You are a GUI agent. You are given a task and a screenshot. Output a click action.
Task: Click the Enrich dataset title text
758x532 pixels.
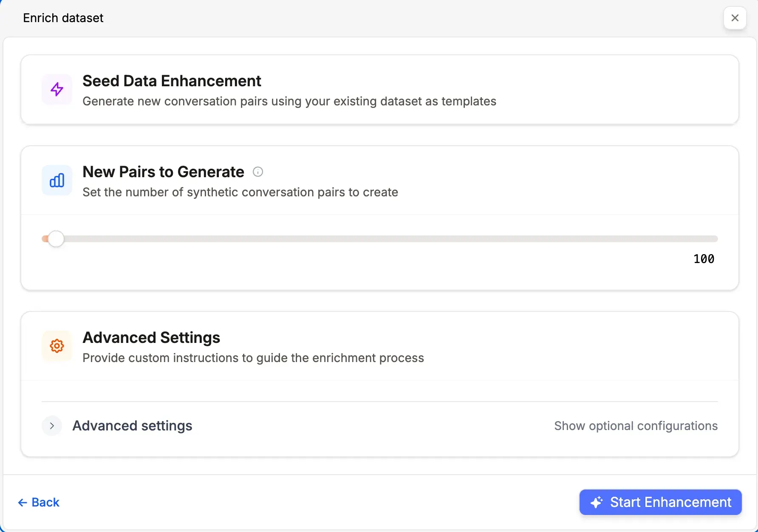[x=63, y=18]
